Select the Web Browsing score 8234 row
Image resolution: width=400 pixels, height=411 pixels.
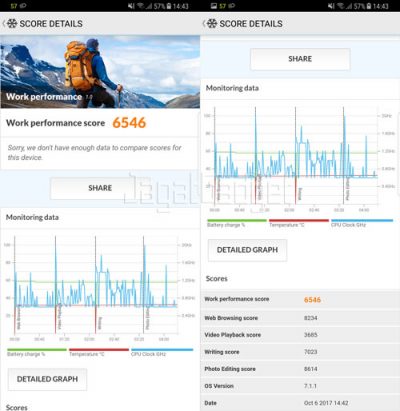[x=300, y=318]
